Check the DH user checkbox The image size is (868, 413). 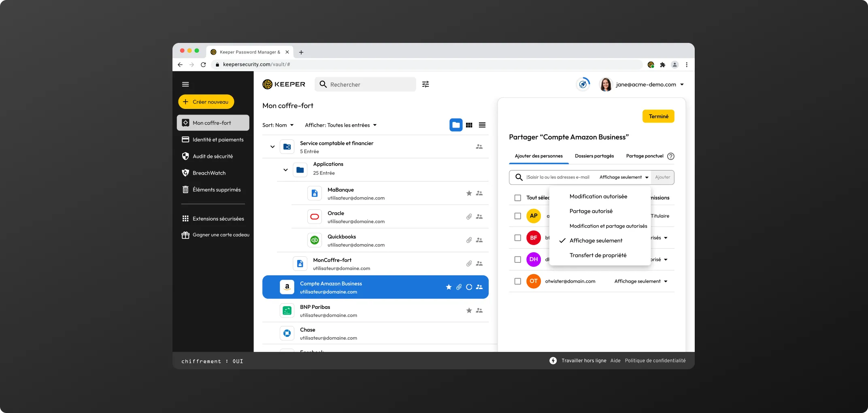coord(518,260)
